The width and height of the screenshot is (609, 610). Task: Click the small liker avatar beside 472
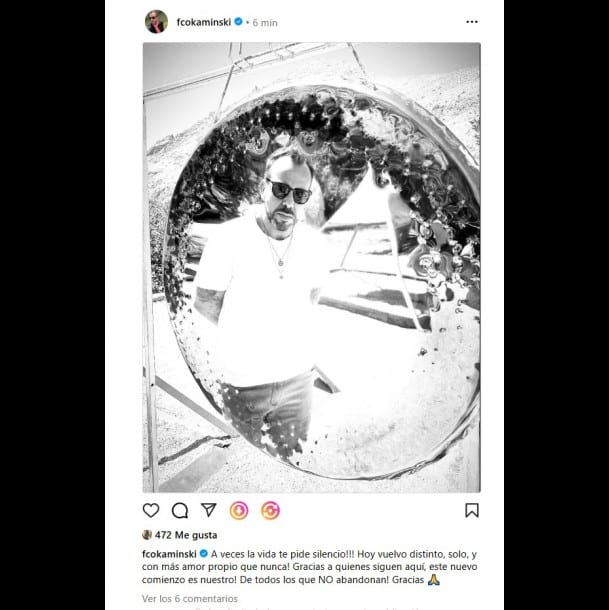[147, 535]
